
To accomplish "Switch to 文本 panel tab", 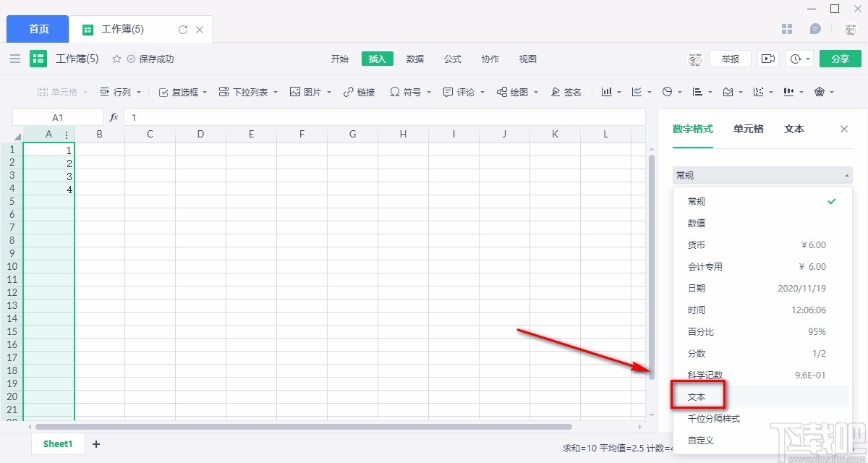I will 794,129.
